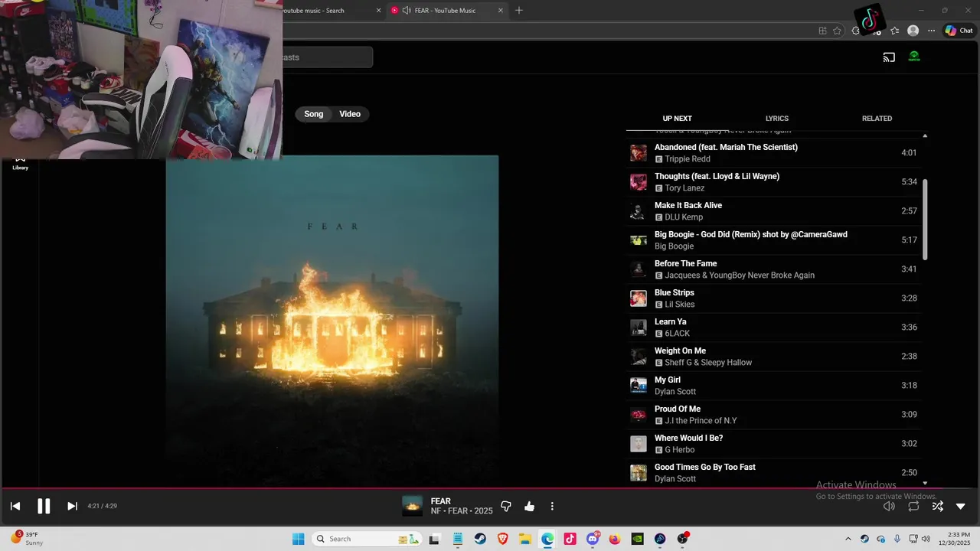The height and width of the screenshot is (551, 980).
Task: Toggle shuffle for the queue
Action: click(x=937, y=506)
